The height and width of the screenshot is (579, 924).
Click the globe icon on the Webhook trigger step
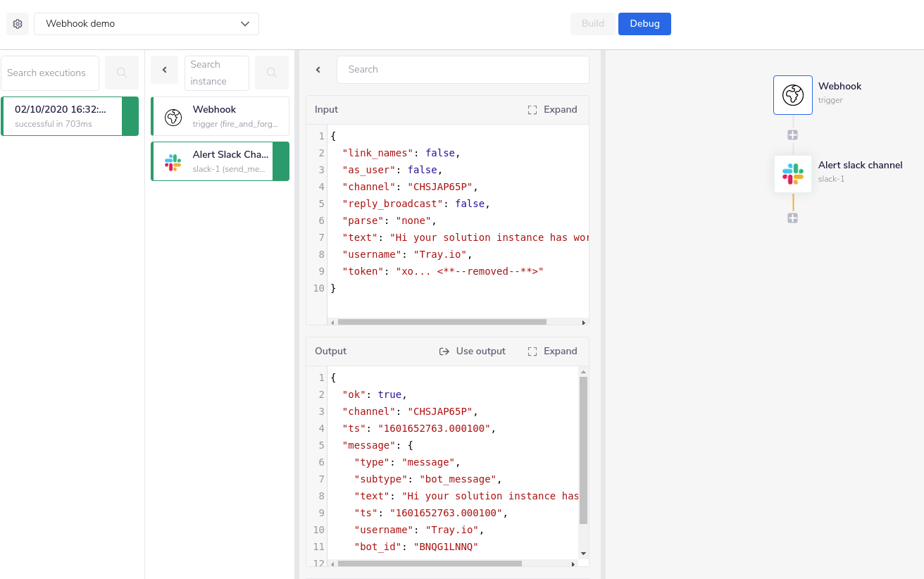[173, 117]
